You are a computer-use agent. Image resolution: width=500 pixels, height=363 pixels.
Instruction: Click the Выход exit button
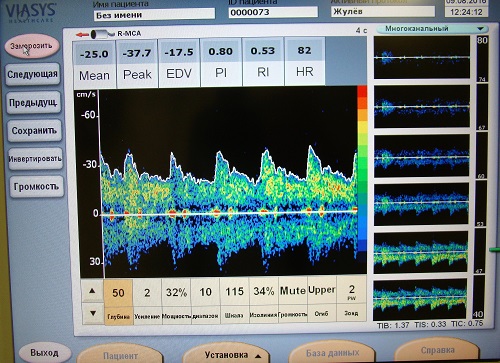45,353
